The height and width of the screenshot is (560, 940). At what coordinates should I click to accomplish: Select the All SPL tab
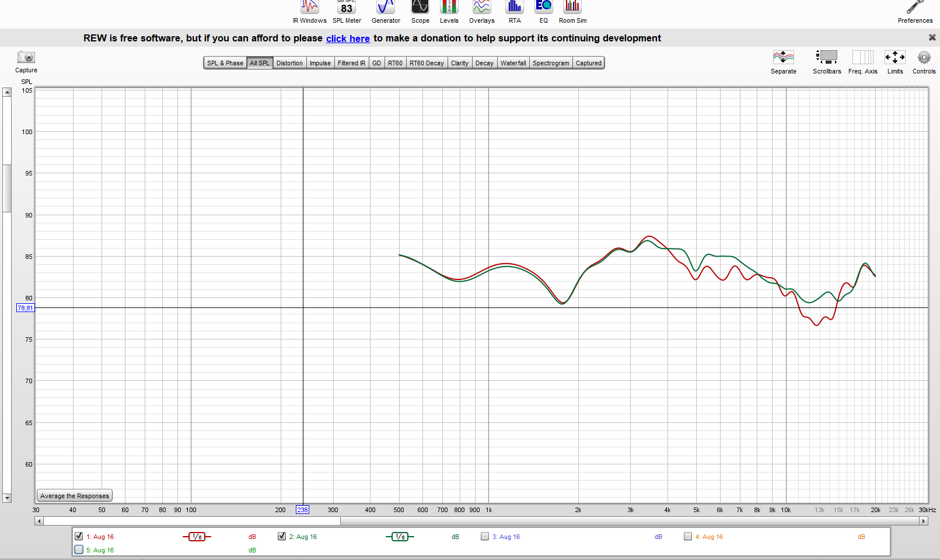click(x=260, y=63)
